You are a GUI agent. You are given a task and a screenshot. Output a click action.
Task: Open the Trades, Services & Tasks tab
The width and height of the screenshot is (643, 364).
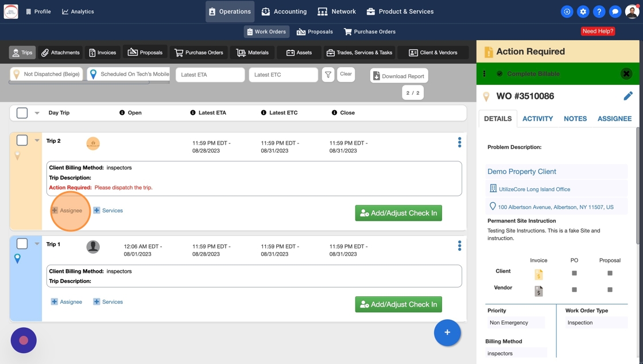[x=359, y=52]
